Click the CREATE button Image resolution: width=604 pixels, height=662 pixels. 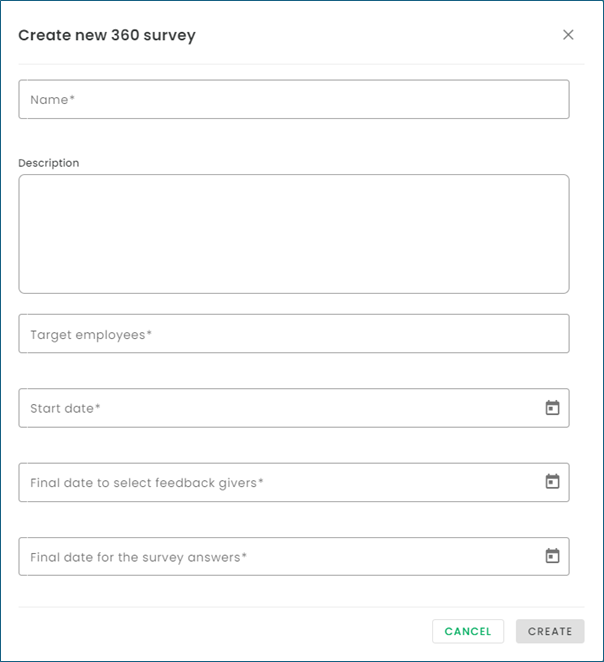point(550,631)
